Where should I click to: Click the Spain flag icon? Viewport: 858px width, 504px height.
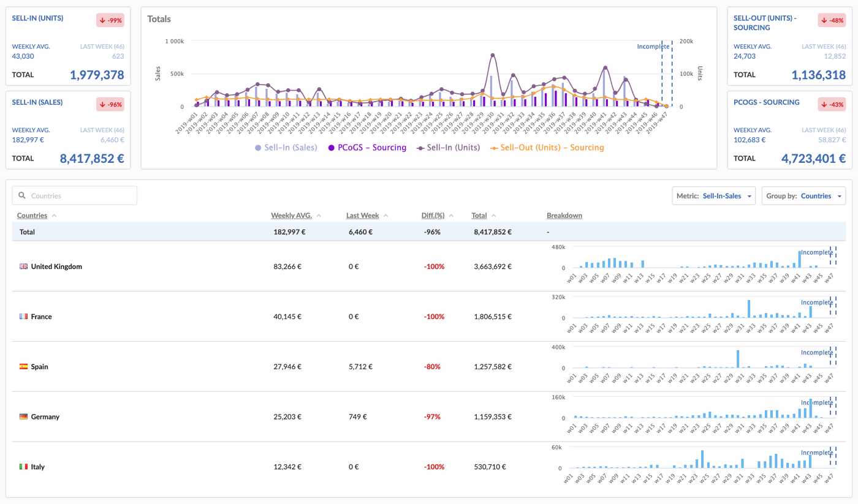23,367
